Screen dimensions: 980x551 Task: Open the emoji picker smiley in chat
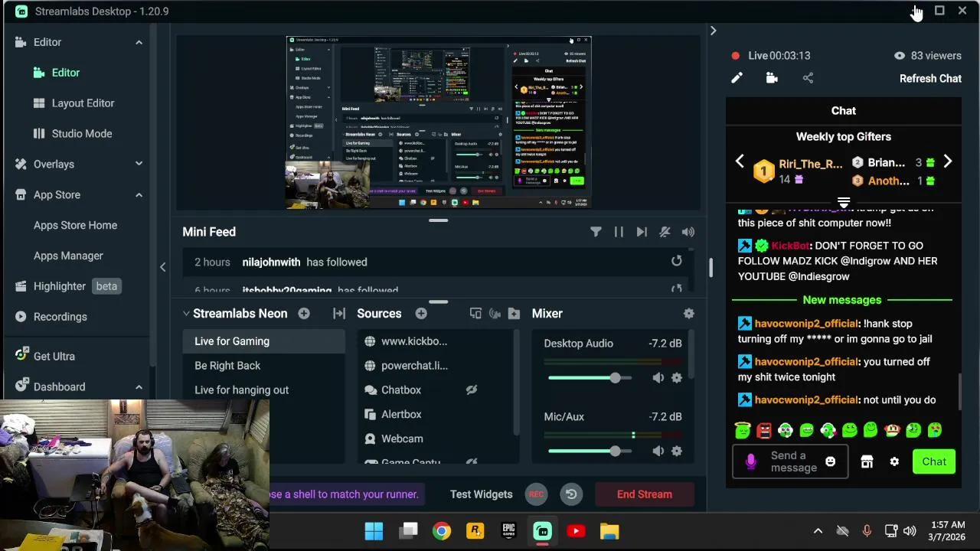click(831, 461)
